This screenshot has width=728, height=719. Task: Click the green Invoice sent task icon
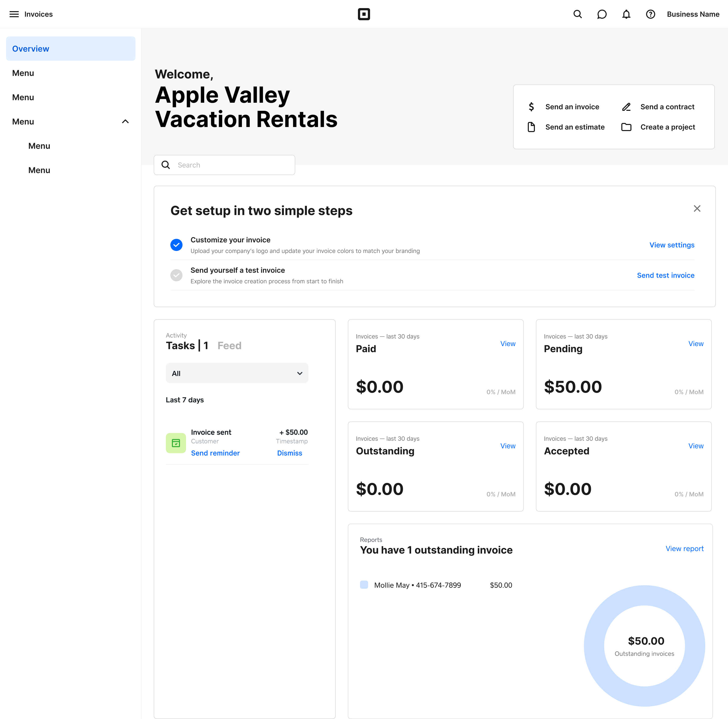pos(176,443)
